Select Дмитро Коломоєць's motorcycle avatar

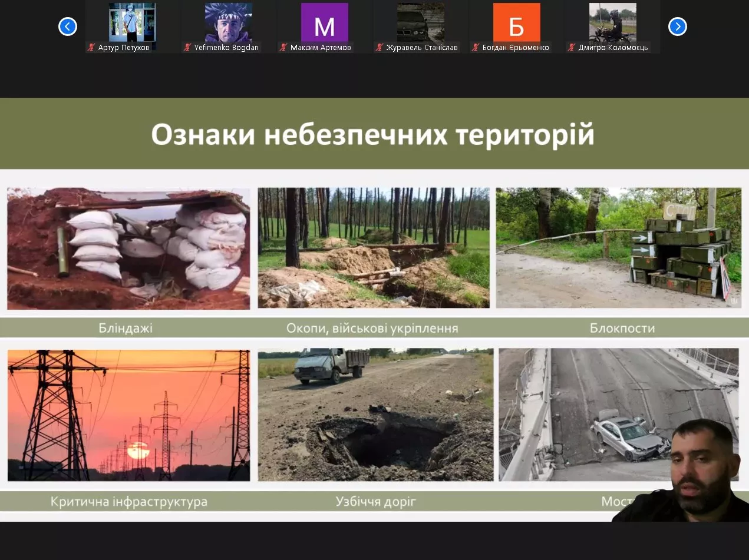[x=612, y=22]
